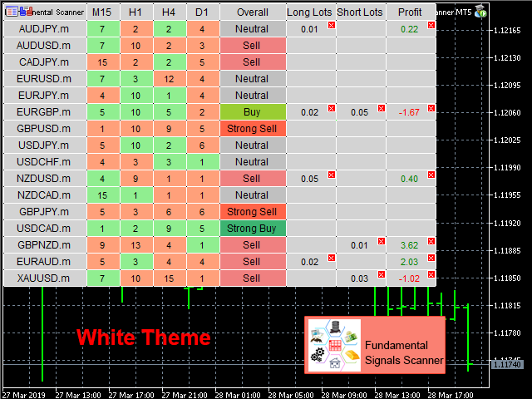The height and width of the screenshot is (399, 532).
Task: Click the Overall column header
Action: click(x=253, y=12)
